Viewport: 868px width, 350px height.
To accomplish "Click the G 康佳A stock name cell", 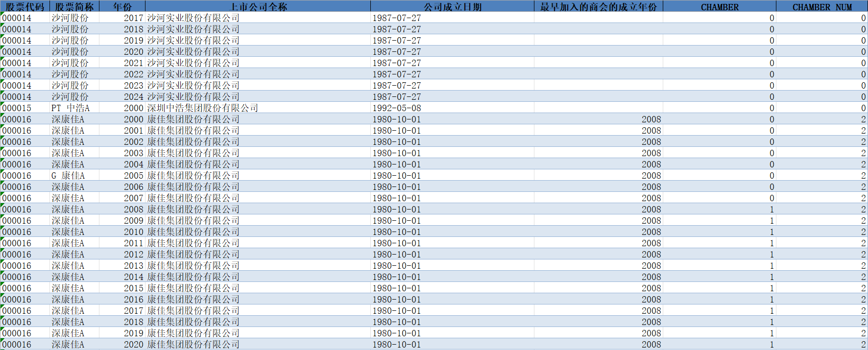I will (68, 176).
